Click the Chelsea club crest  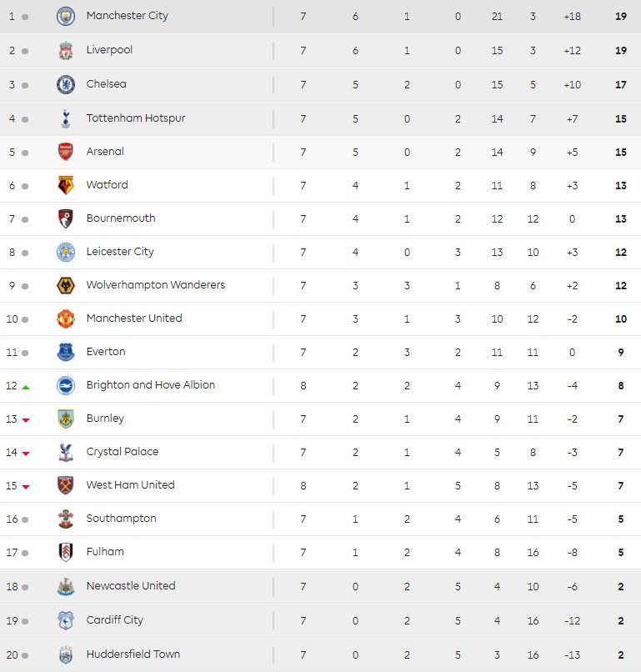pyautogui.click(x=65, y=84)
